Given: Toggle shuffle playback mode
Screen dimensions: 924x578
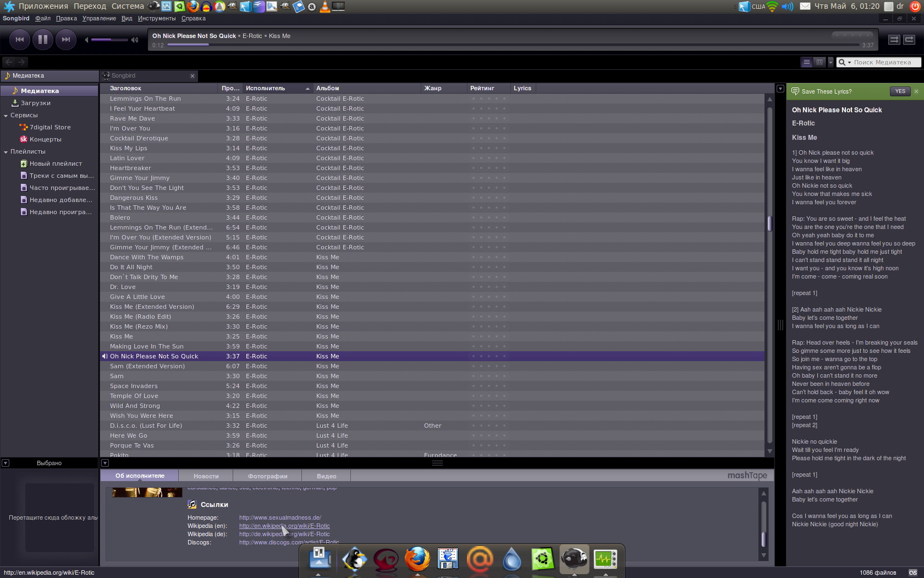Looking at the screenshot, I should [894, 40].
